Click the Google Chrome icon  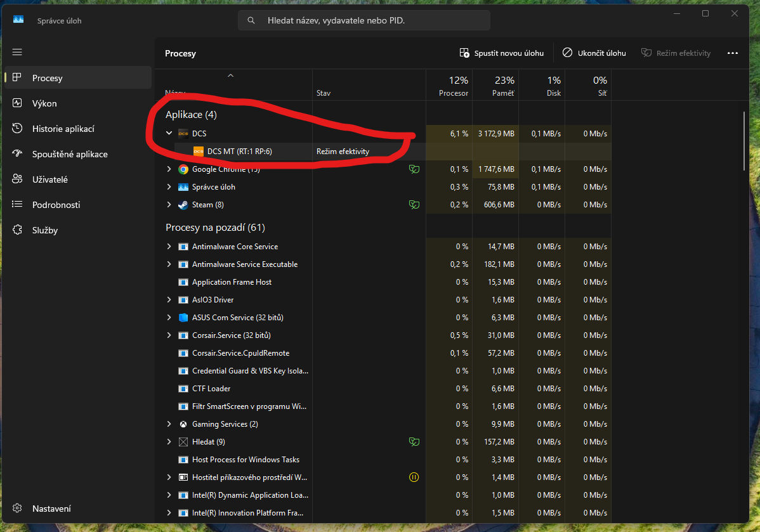pos(183,169)
